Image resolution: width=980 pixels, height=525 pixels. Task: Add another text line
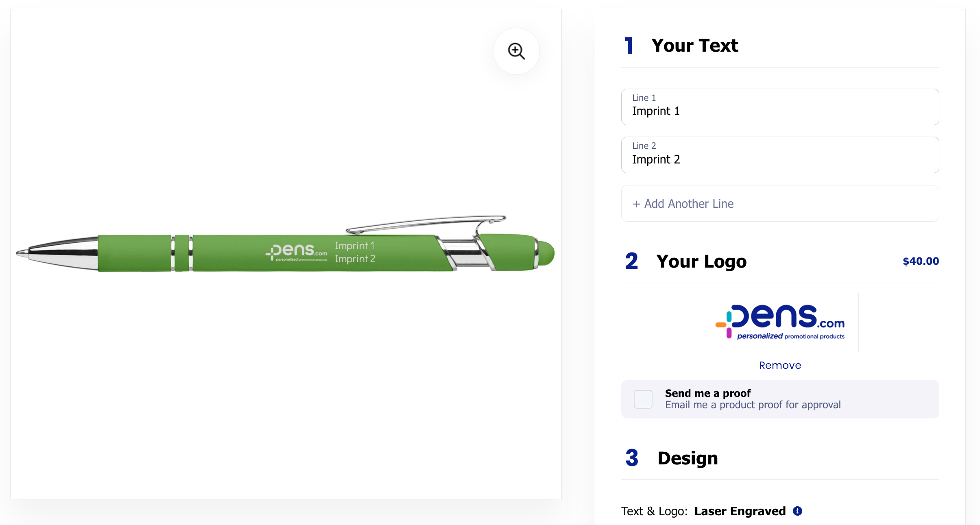point(780,204)
